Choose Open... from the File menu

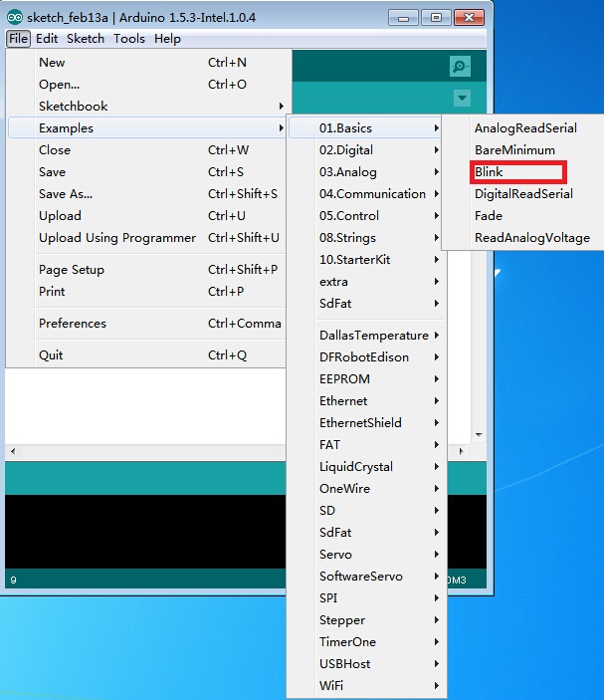pyautogui.click(x=146, y=84)
